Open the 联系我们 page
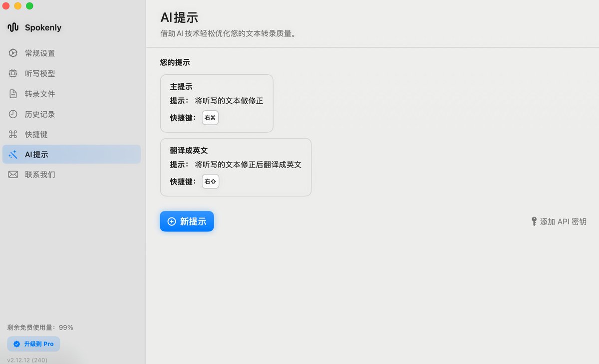 pos(71,175)
